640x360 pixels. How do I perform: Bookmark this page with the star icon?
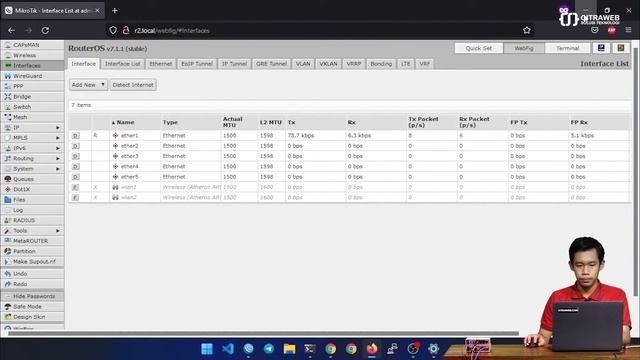[527, 30]
